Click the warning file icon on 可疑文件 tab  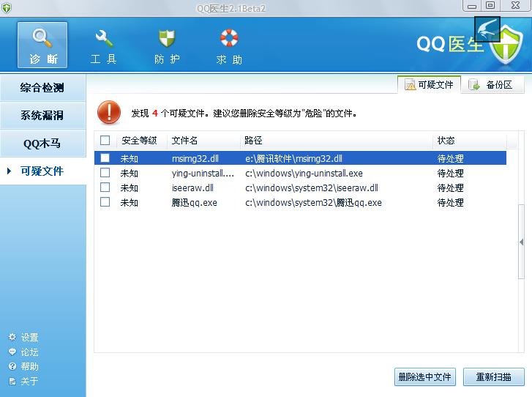click(x=411, y=85)
